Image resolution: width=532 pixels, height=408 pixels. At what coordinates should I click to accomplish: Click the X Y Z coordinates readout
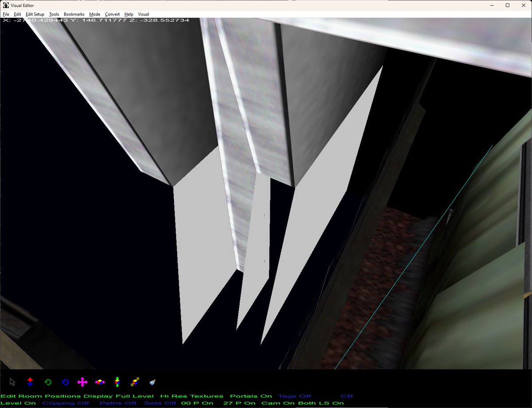96,20
